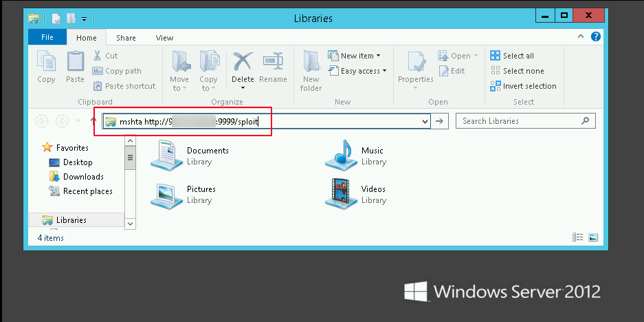
Task: Switch to details view in status bar
Action: click(x=577, y=237)
